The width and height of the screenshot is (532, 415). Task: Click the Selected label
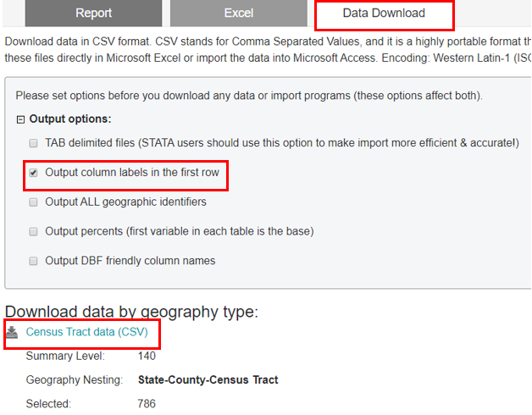click(x=48, y=404)
